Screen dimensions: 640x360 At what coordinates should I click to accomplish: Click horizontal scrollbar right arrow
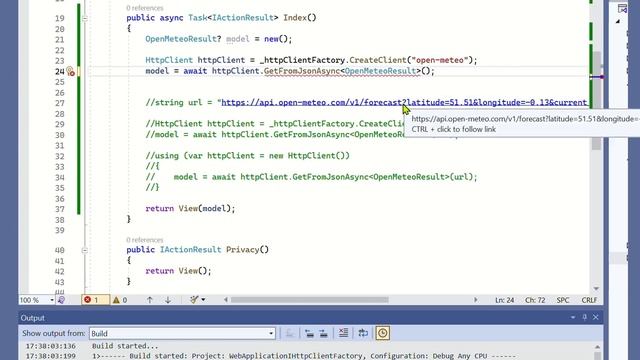tap(476, 300)
